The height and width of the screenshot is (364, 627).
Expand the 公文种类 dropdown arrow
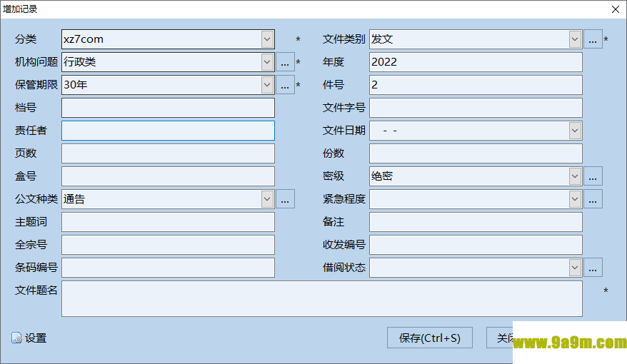267,199
